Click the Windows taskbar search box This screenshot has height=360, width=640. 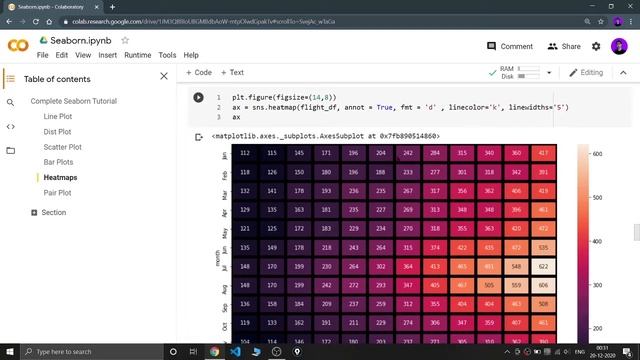92,351
